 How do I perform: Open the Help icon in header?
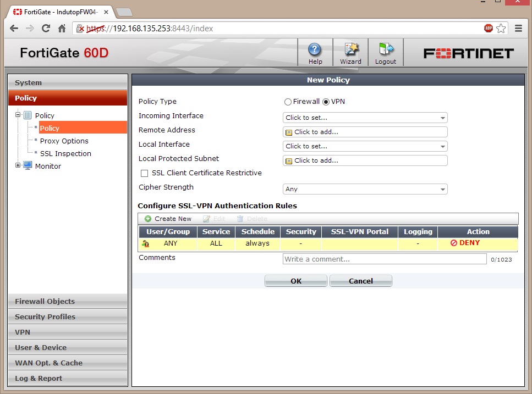(315, 50)
